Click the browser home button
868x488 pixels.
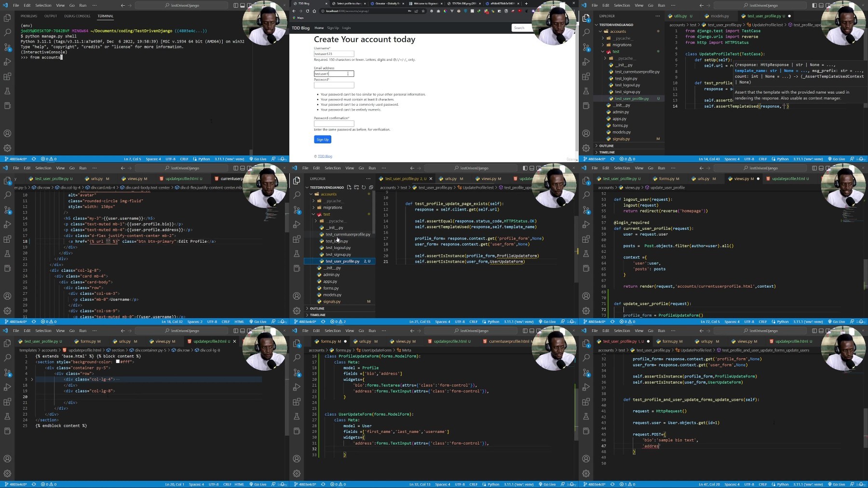pos(314,11)
